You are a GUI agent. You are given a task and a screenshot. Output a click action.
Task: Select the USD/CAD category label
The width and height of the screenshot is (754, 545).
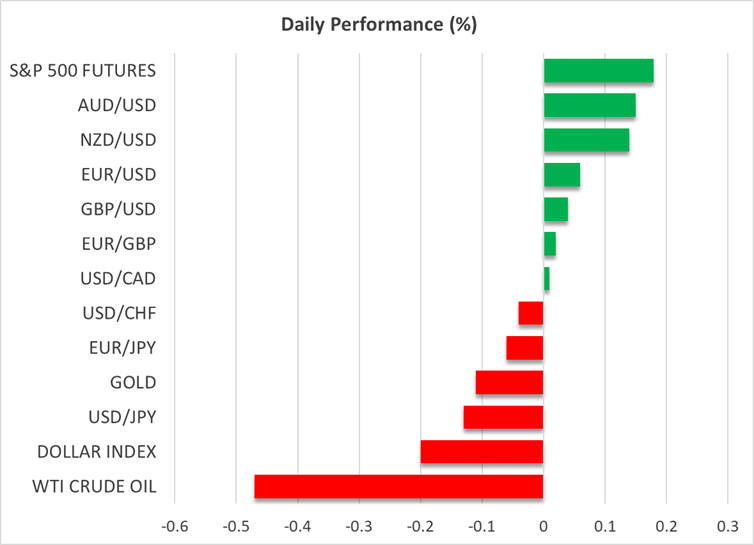click(119, 279)
